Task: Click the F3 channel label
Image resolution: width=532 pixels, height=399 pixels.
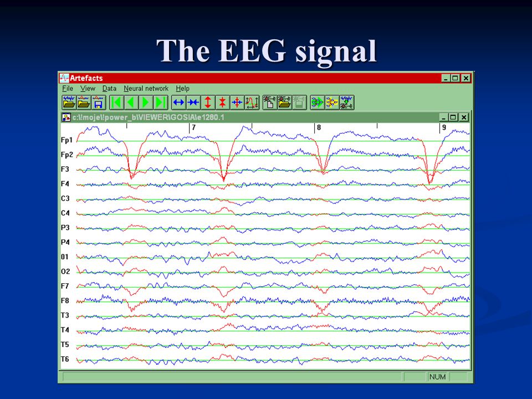Action: click(65, 169)
